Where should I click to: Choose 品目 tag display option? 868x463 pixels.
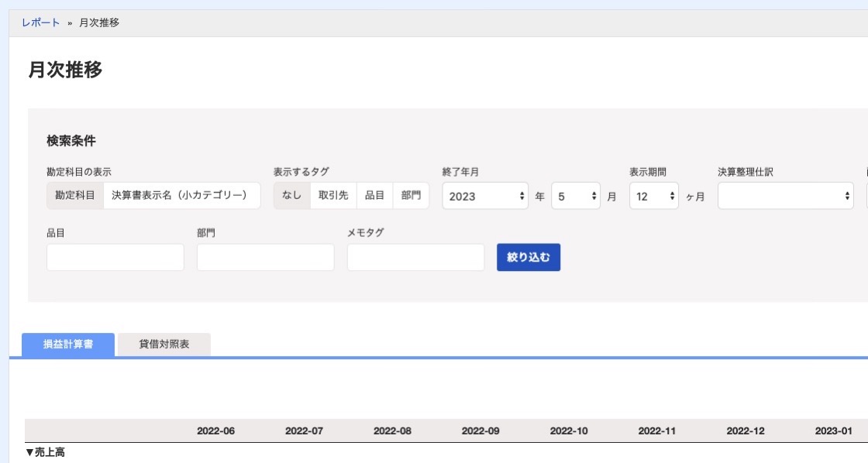pyautogui.click(x=375, y=195)
